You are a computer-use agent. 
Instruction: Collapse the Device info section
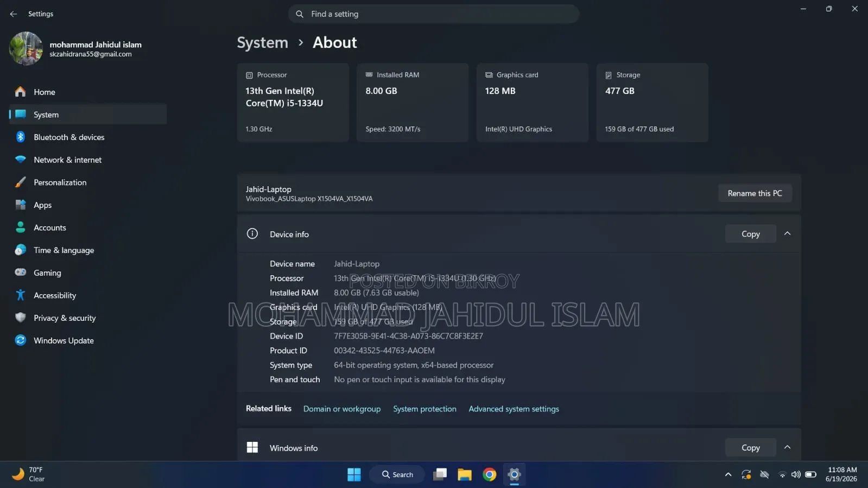[x=787, y=233]
